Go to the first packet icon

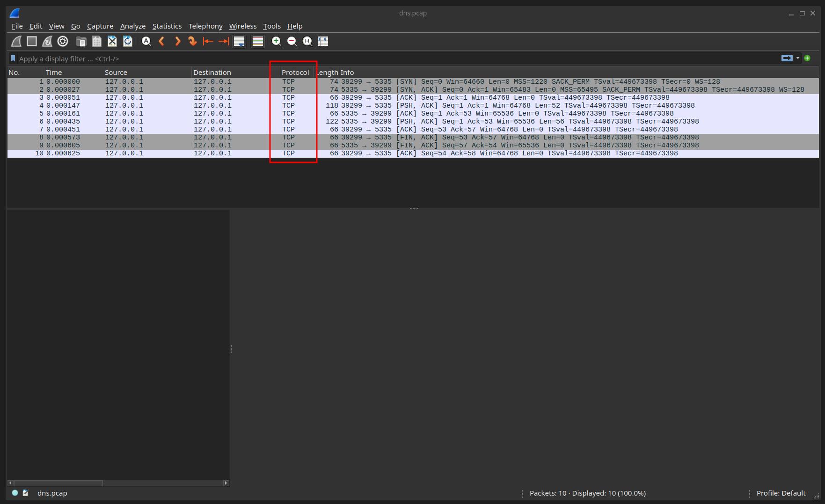208,41
